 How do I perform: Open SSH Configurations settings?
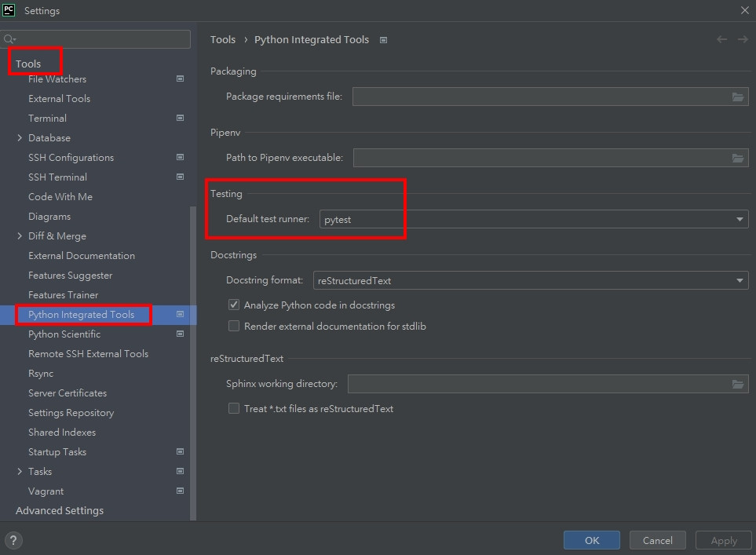pos(71,157)
